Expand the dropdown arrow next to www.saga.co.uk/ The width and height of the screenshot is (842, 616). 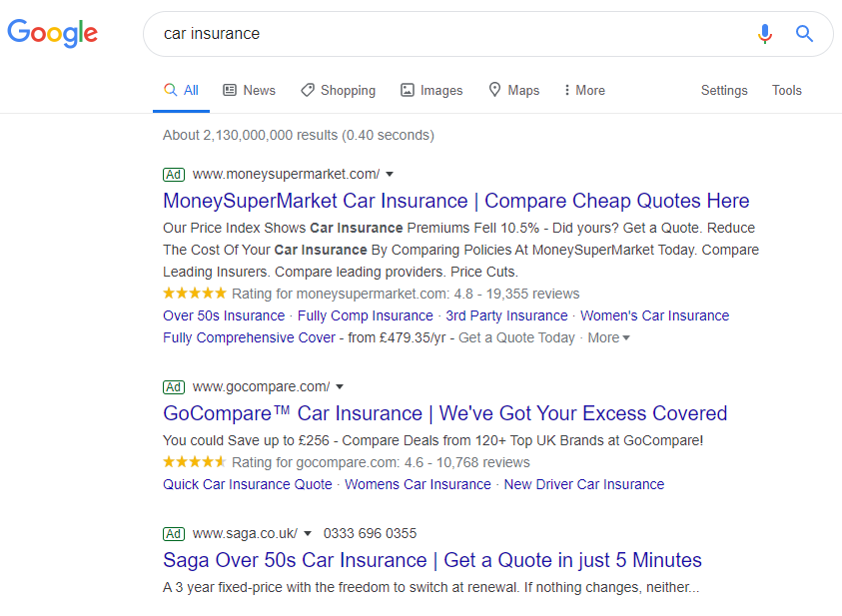[x=308, y=534]
